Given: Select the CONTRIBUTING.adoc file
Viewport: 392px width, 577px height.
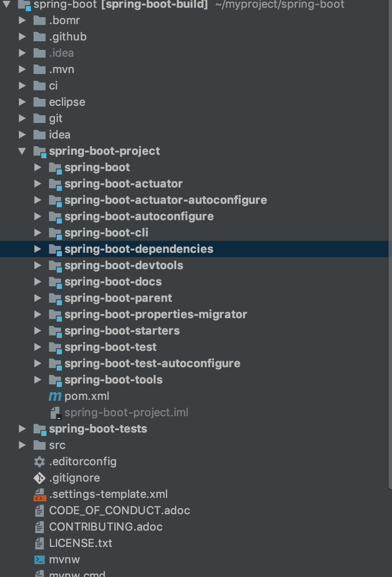Looking at the screenshot, I should pos(106,527).
